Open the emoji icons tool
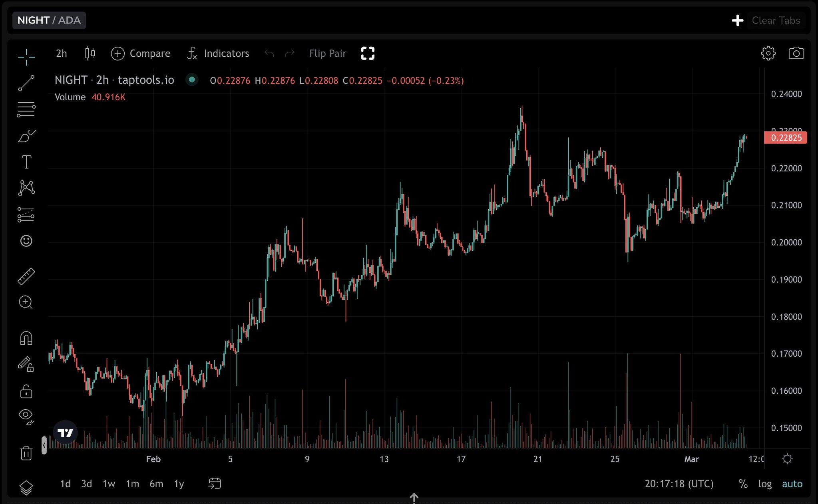 click(26, 241)
